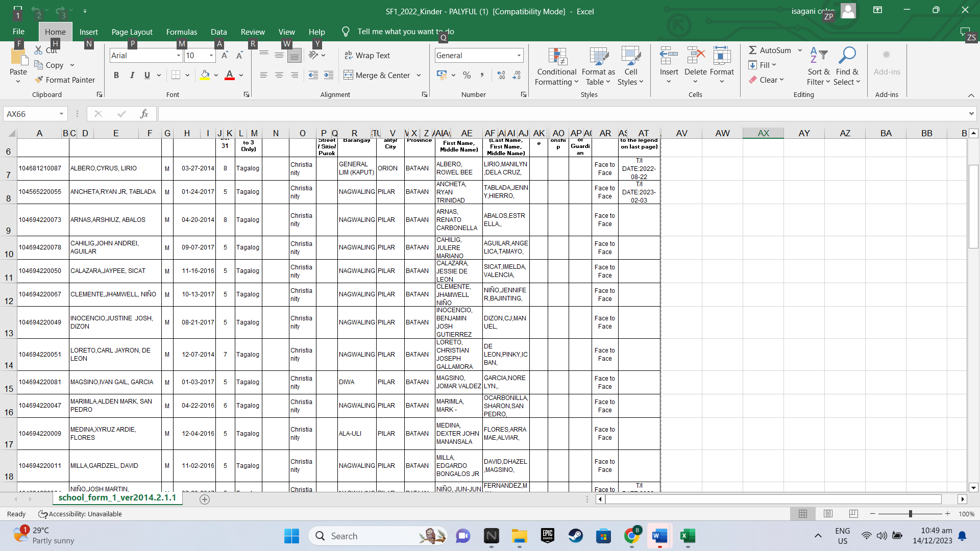
Task: Select the school_form_1_ver2014.2.1.1 sheet tab
Action: tap(117, 498)
